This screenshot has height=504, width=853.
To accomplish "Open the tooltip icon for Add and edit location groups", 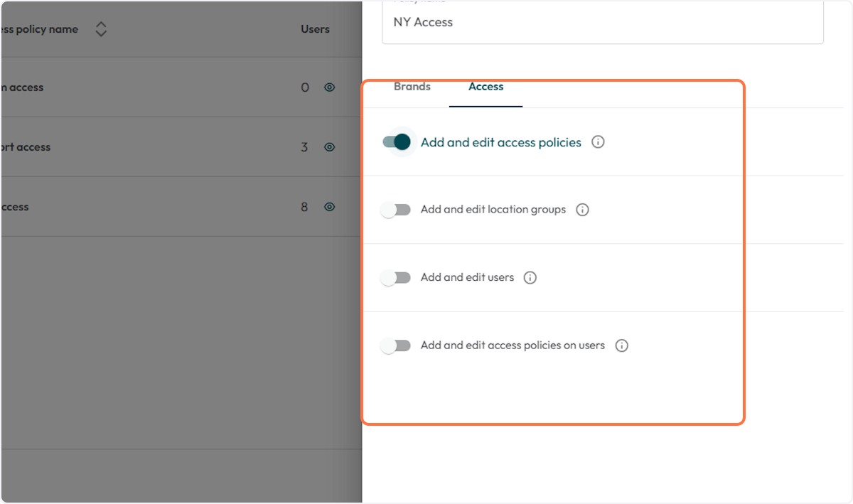I will point(582,209).
